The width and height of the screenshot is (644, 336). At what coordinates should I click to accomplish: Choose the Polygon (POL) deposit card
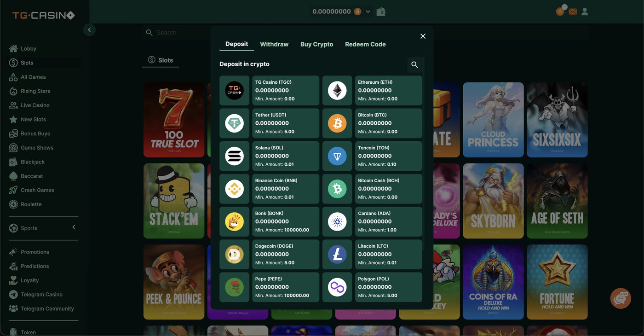pos(389,287)
